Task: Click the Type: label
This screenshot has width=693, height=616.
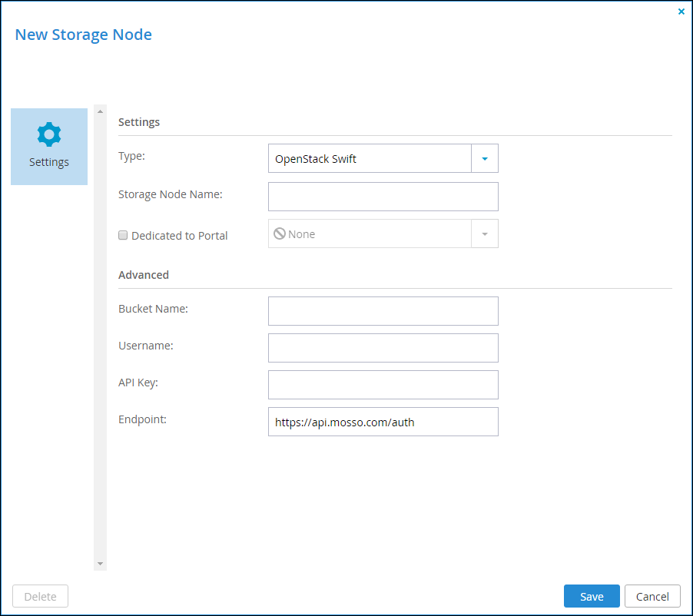Action: tap(131, 156)
